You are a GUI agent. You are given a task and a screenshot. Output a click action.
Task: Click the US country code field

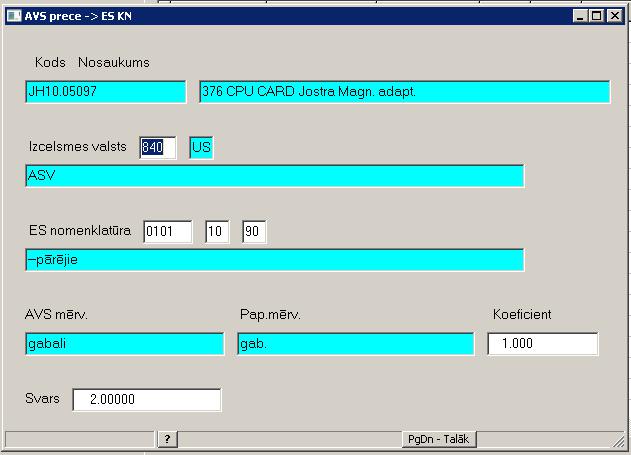click(x=201, y=148)
